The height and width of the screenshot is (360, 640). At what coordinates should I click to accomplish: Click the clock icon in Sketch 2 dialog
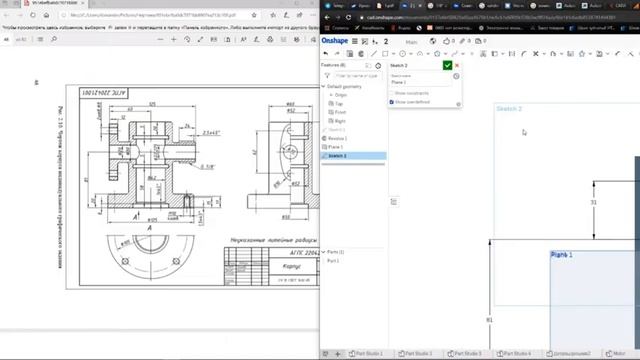pyautogui.click(x=456, y=76)
